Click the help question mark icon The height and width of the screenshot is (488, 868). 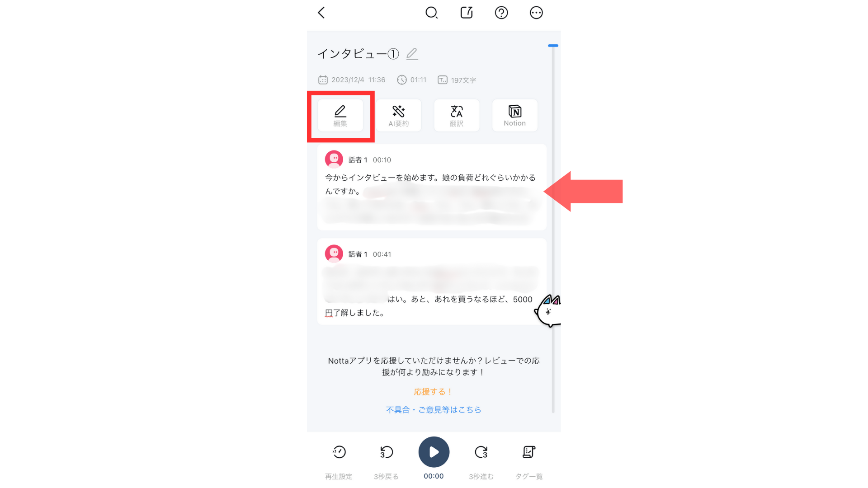[501, 12]
